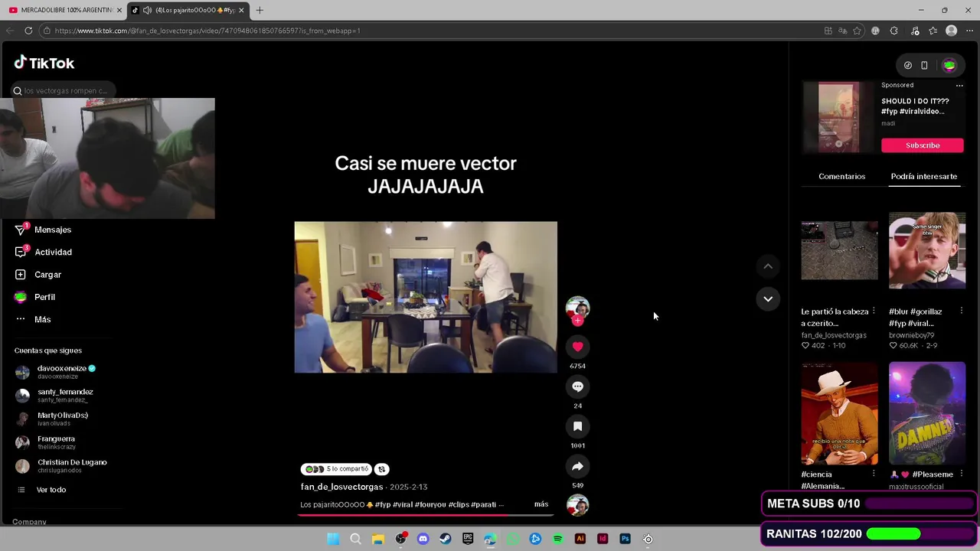
Task: Save the video with the bookmark icon
Action: [x=577, y=426]
